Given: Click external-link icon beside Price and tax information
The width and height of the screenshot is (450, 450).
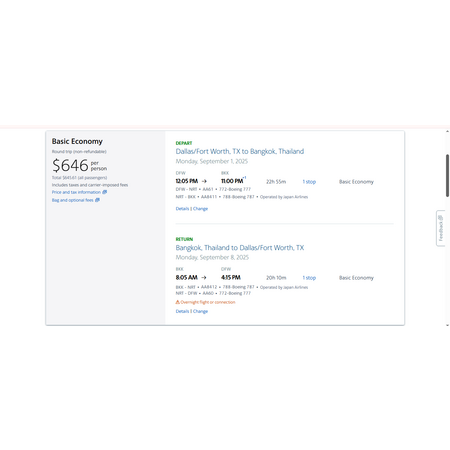Looking at the screenshot, I should [105, 192].
